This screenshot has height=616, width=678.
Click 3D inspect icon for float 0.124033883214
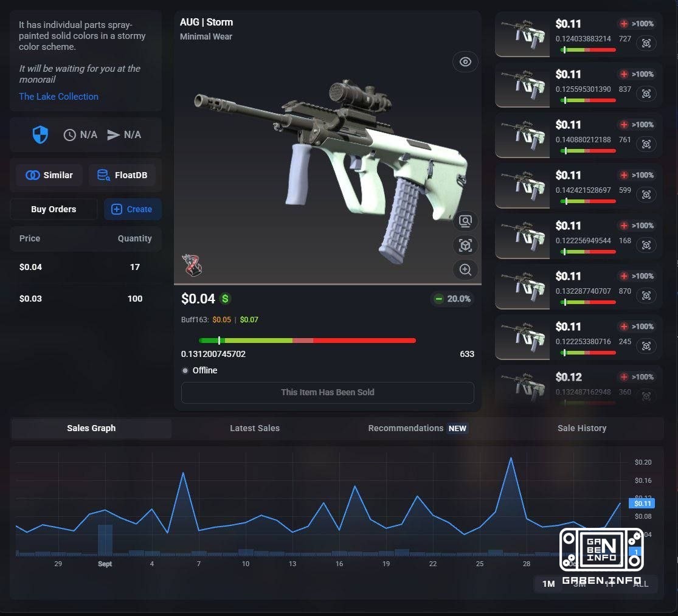click(646, 43)
